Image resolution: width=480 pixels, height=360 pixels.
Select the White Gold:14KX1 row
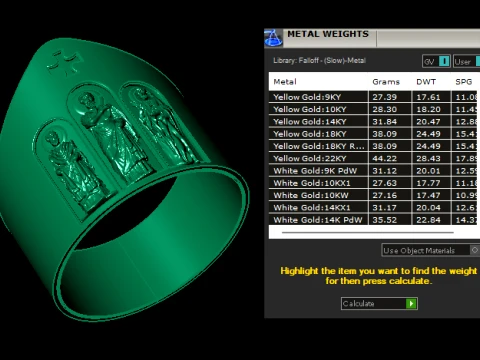[374, 208]
